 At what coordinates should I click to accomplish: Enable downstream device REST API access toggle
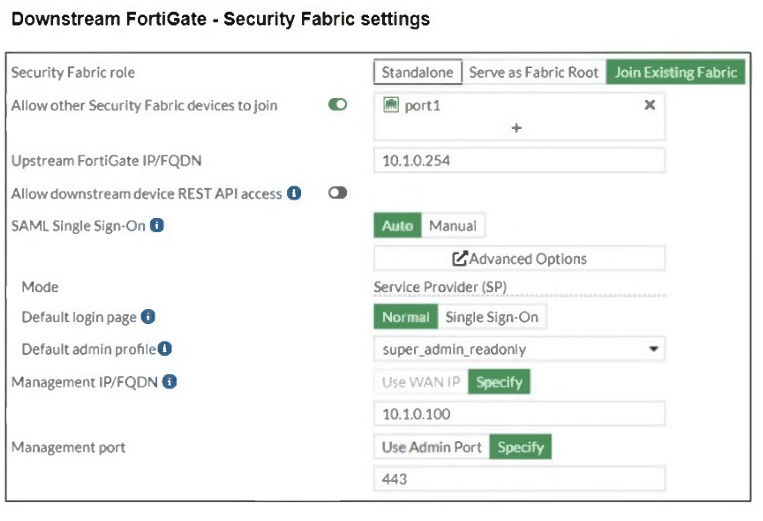[x=338, y=193]
